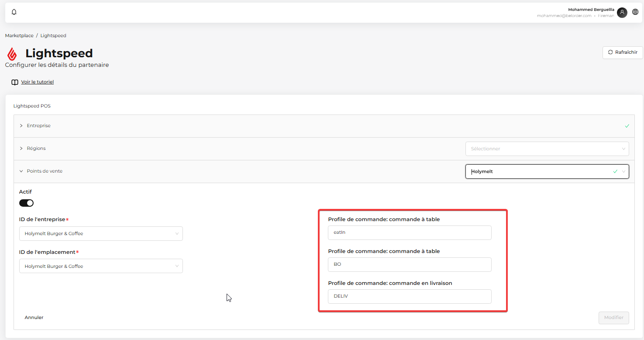644x340 pixels.
Task: Click the Fireman role label
Action: coord(606,16)
